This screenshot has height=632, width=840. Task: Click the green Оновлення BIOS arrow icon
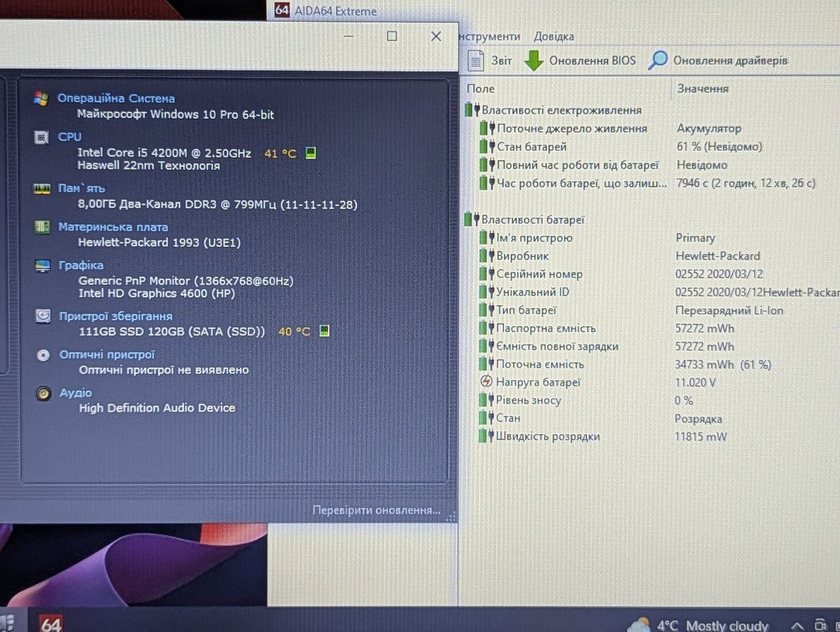tap(534, 60)
